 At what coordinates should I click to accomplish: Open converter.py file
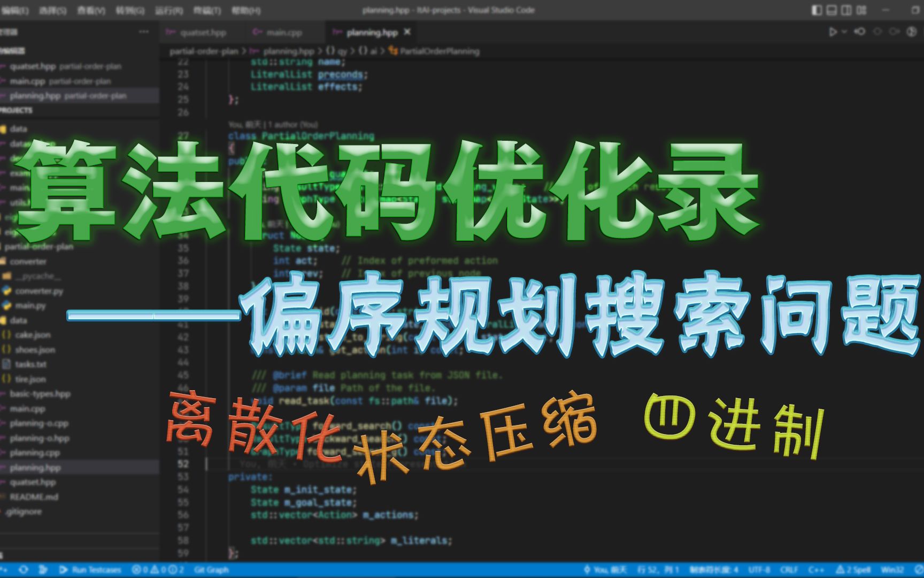click(x=80, y=291)
